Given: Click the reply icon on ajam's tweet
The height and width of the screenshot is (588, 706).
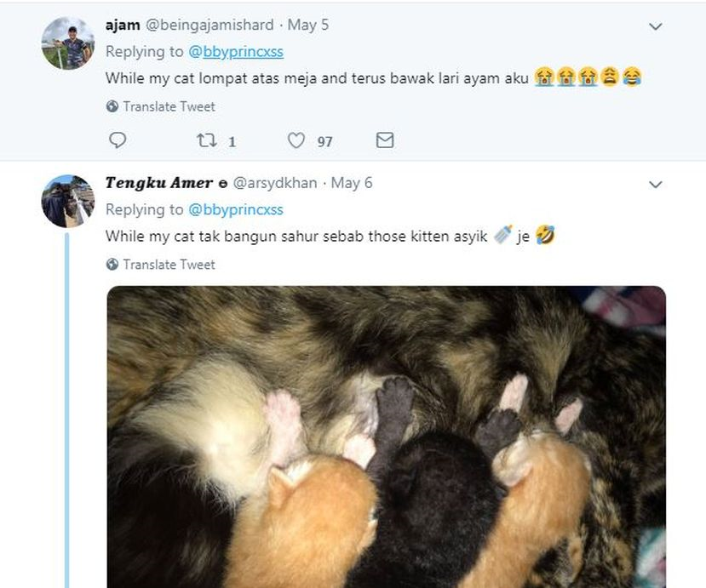Looking at the screenshot, I should tap(118, 140).
